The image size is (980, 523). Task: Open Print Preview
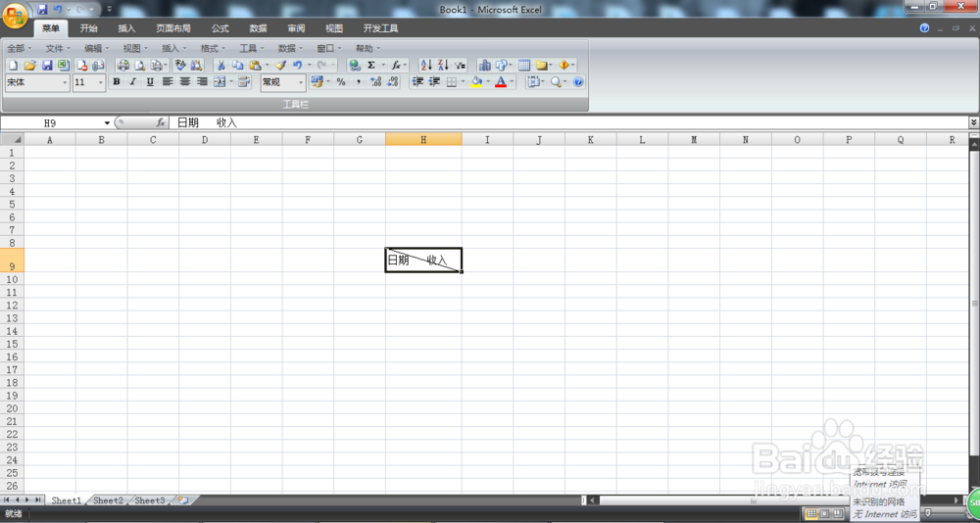(x=140, y=65)
